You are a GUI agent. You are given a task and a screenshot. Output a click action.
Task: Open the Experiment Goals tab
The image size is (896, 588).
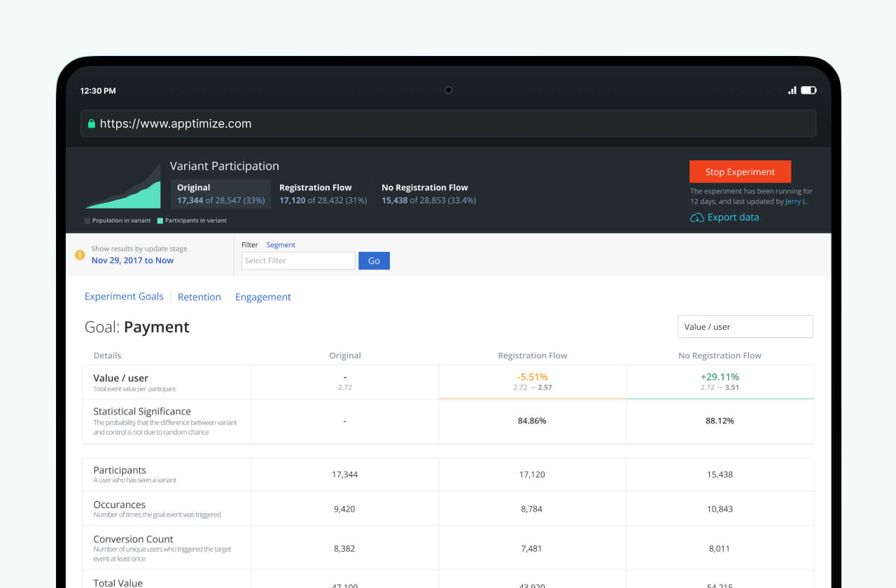(124, 296)
